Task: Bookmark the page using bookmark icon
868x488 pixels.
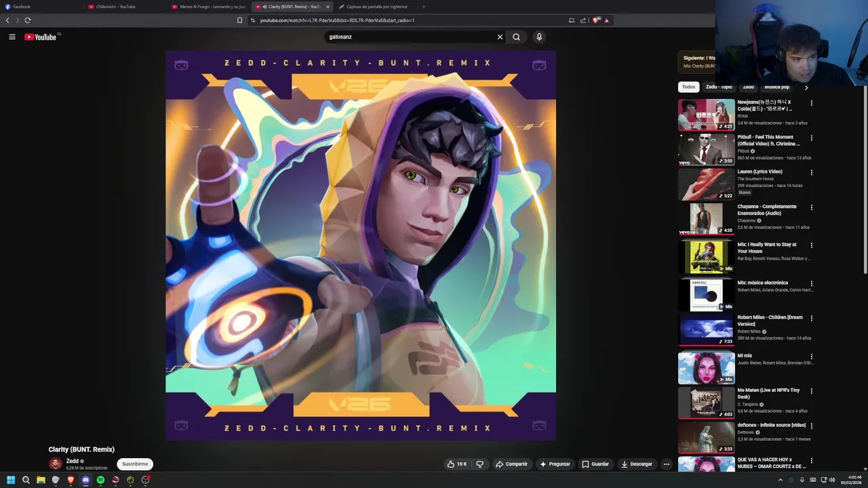Action: click(x=239, y=20)
